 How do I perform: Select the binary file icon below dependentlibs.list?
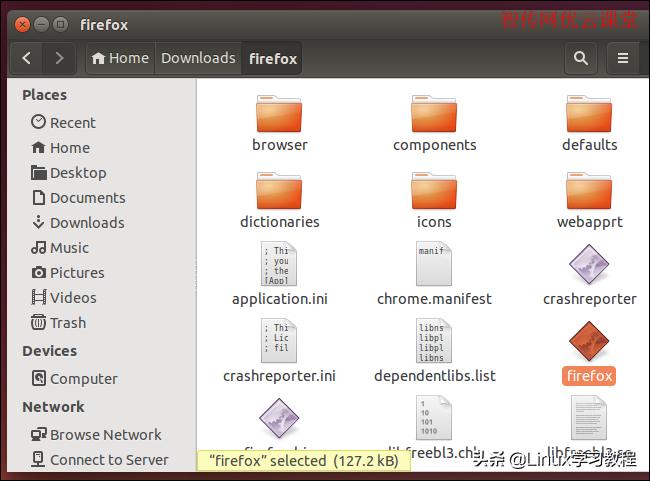434,418
